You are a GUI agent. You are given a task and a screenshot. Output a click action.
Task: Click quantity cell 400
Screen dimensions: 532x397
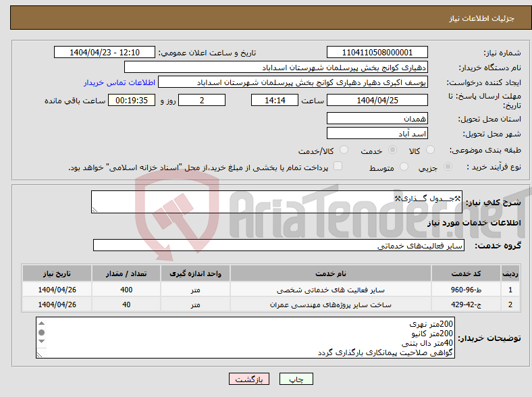pyautogui.click(x=126, y=290)
